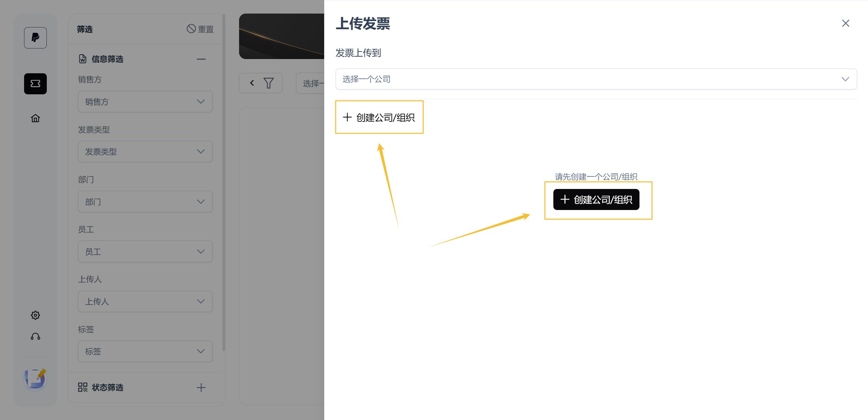Viewport: 868px width, 420px height.
Task: Open the 员工 dropdown
Action: (145, 251)
